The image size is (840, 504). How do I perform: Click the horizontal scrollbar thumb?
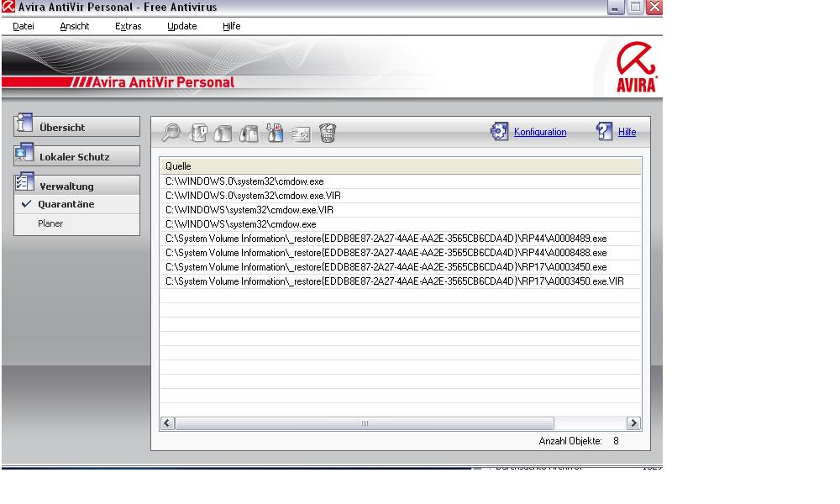pyautogui.click(x=365, y=423)
